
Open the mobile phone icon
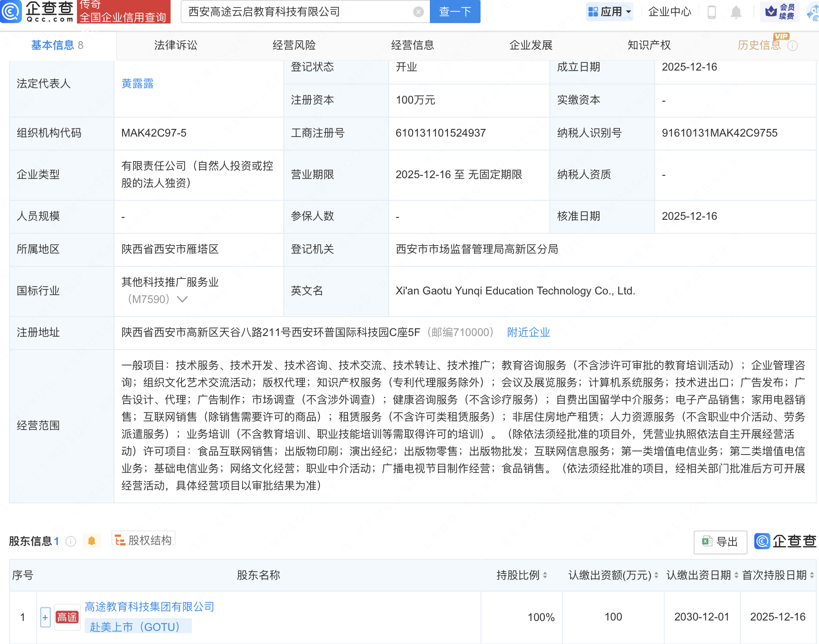coord(711,12)
